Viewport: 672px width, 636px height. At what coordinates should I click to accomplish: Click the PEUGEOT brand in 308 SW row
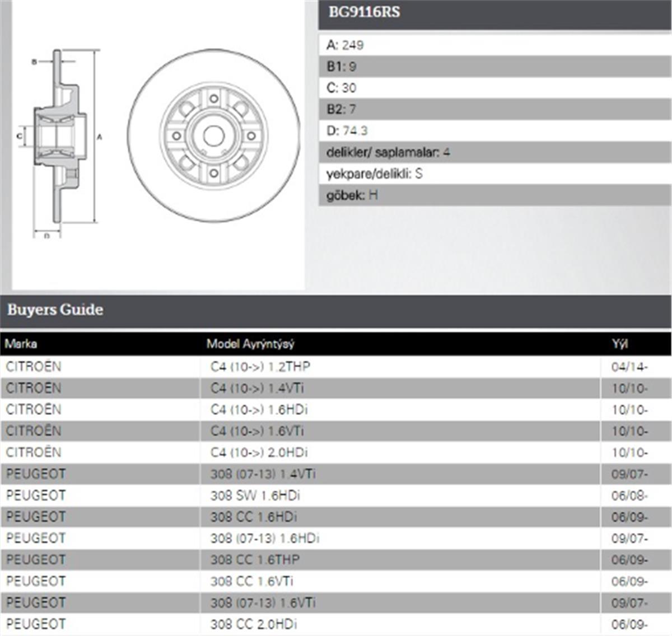coord(36,495)
